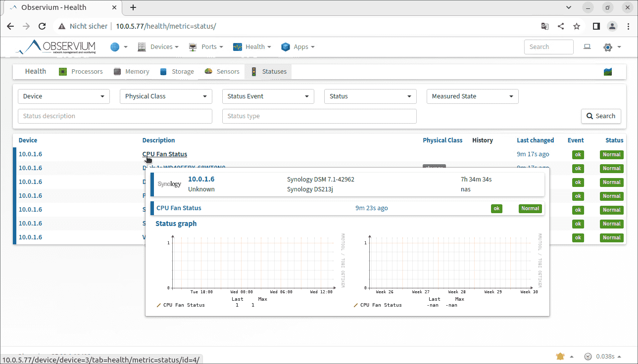Switch to the Memory tab
This screenshot has width=638, height=364.
pos(131,72)
